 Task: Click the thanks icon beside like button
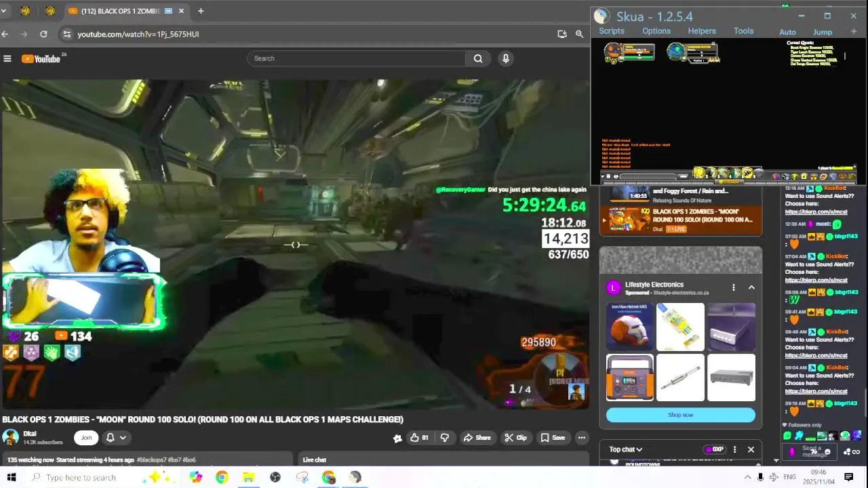(x=397, y=438)
